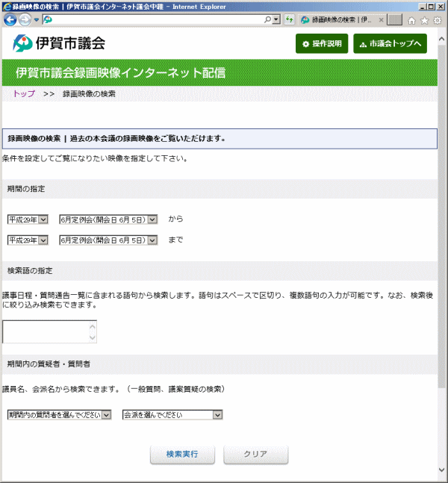Click the keyword box scroll up arrow
Screen dimensions: 448x483
(93, 326)
